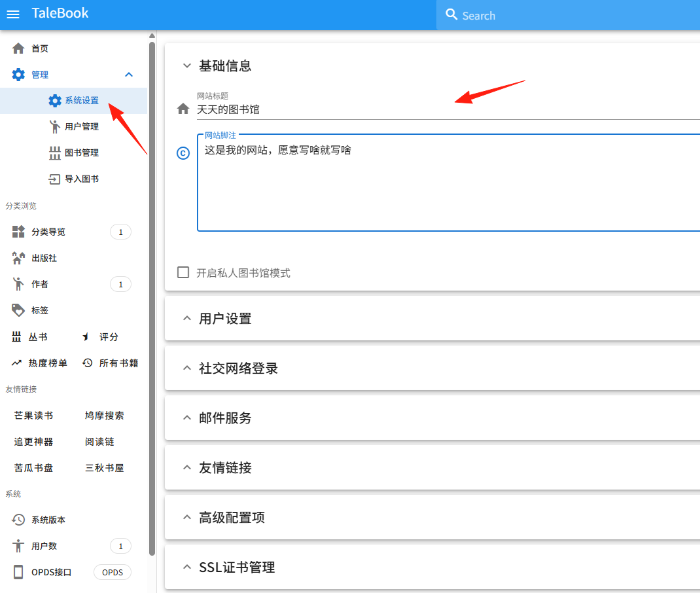Click the TaleBook title in header
This screenshot has width=700, height=593.
click(x=60, y=13)
